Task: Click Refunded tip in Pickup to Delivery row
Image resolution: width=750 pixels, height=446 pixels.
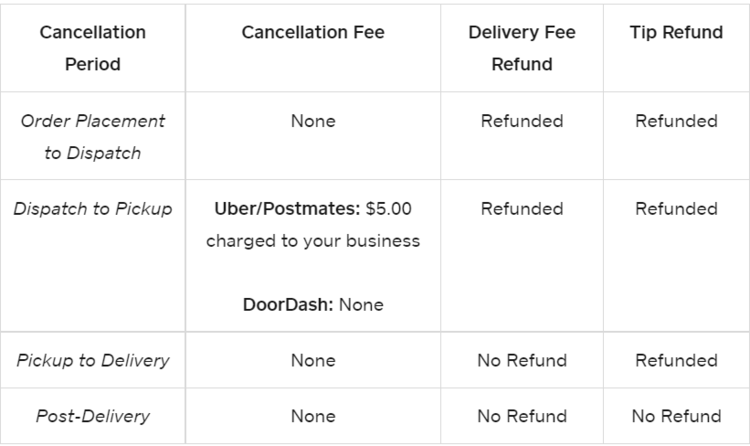Action: pyautogui.click(x=677, y=360)
